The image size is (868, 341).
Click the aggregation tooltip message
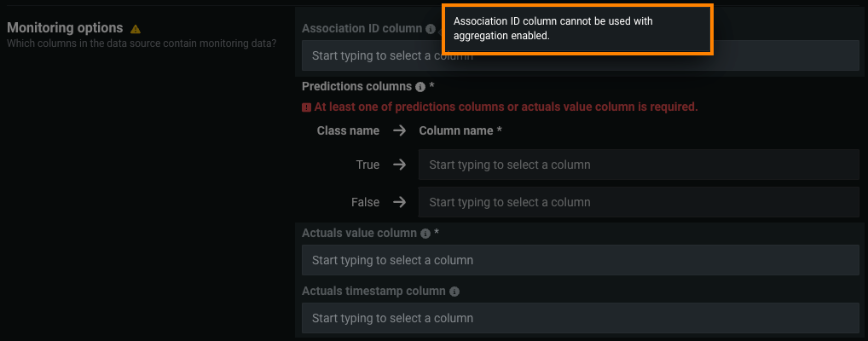pyautogui.click(x=577, y=29)
